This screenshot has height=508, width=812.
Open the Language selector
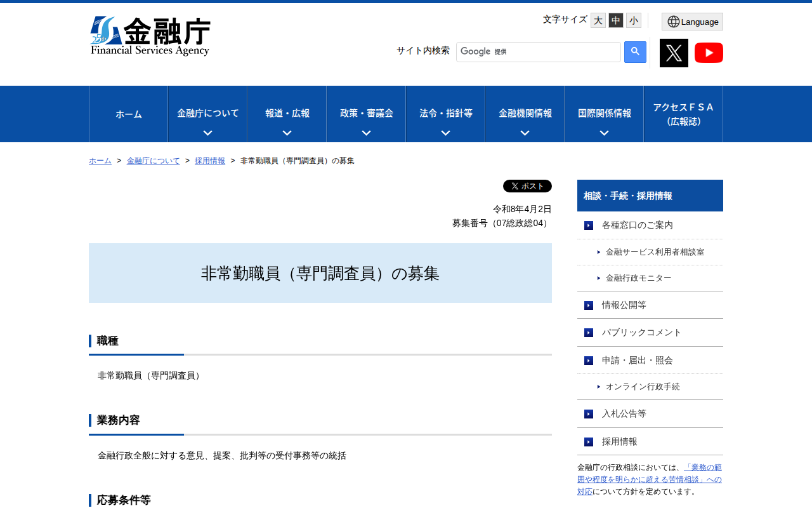[692, 22]
